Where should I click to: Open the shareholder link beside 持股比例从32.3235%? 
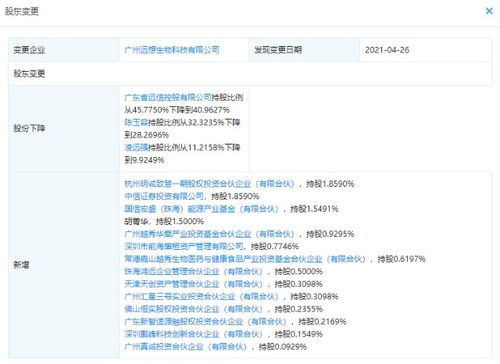136,122
